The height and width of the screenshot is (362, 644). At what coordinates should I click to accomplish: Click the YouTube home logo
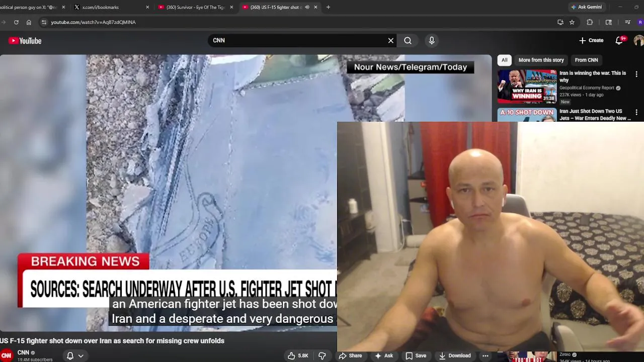click(x=25, y=41)
